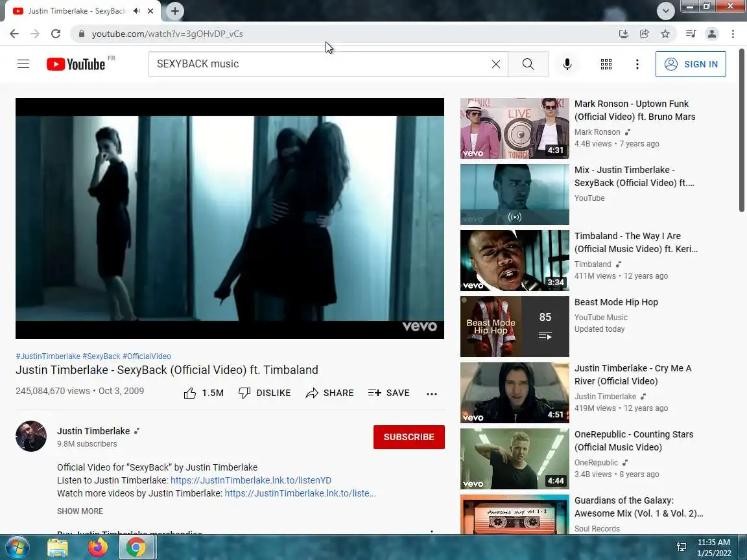Open the Windows Start menu
This screenshot has height=560, width=747.
(17, 547)
